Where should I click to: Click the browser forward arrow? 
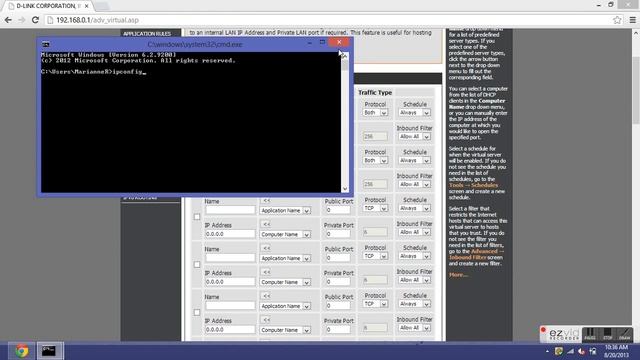point(21,20)
